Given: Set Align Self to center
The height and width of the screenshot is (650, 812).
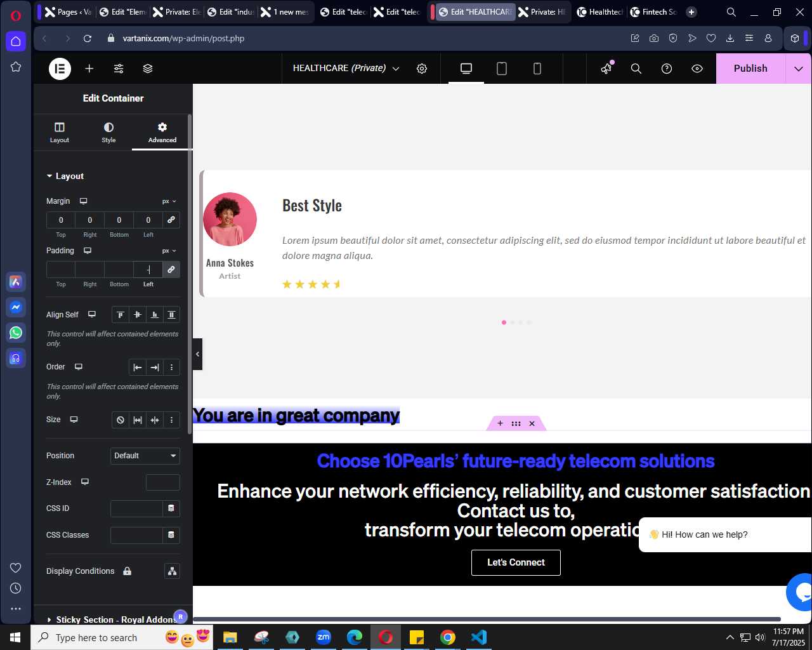Looking at the screenshot, I should 138,315.
